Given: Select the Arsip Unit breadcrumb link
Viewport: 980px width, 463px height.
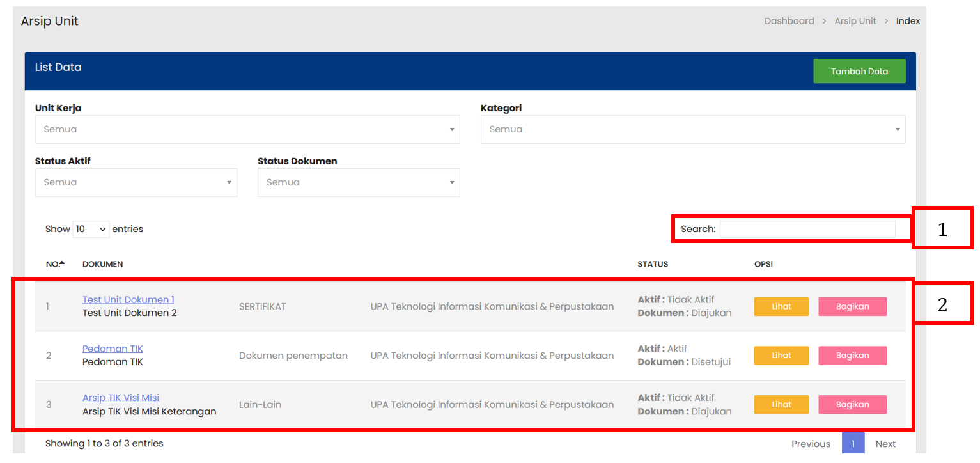Looking at the screenshot, I should pyautogui.click(x=855, y=21).
